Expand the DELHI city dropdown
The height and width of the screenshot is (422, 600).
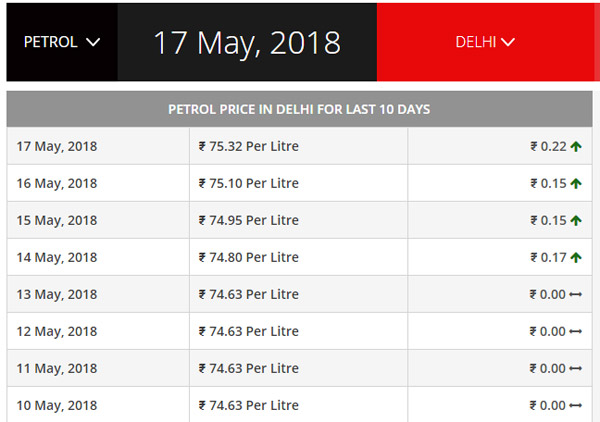coord(485,42)
